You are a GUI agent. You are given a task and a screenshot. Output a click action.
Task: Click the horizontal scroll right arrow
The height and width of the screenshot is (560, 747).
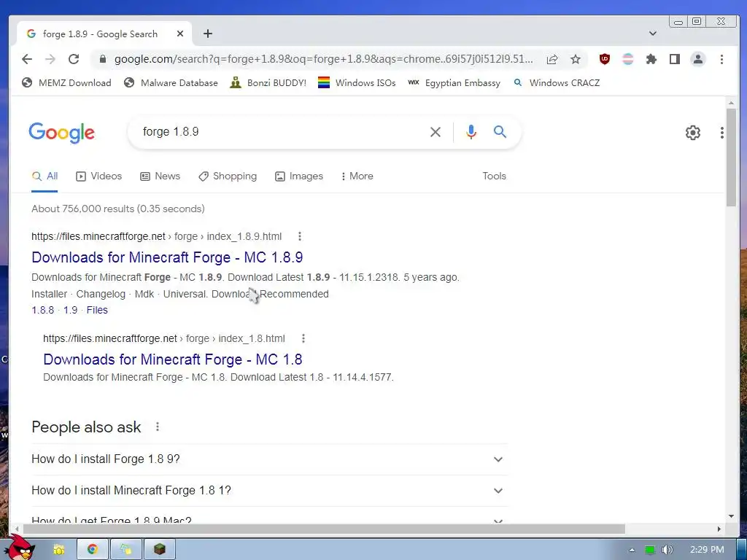[x=719, y=529]
